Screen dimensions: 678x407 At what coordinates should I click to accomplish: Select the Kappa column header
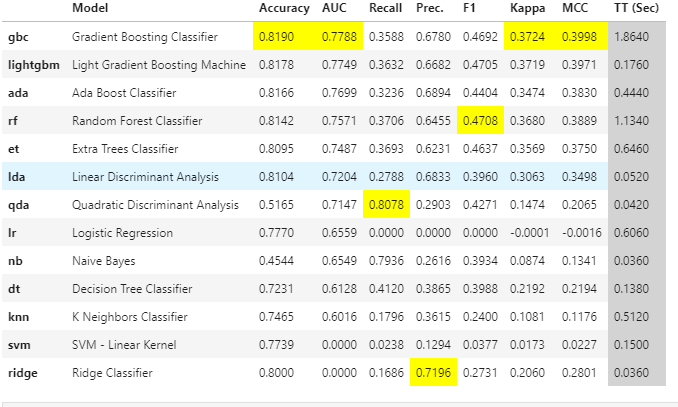click(527, 9)
